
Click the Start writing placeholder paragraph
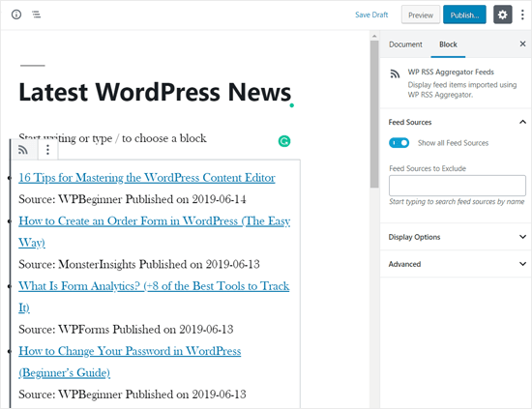[x=112, y=138]
